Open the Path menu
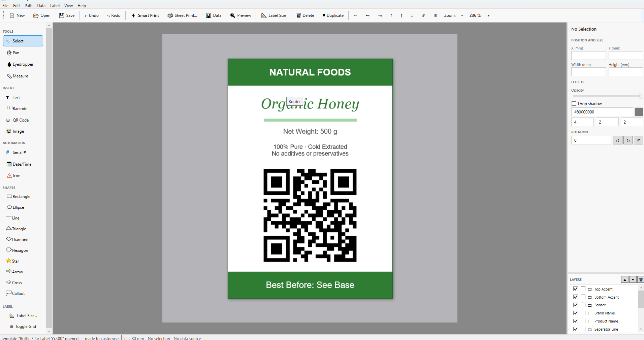 pos(29,5)
